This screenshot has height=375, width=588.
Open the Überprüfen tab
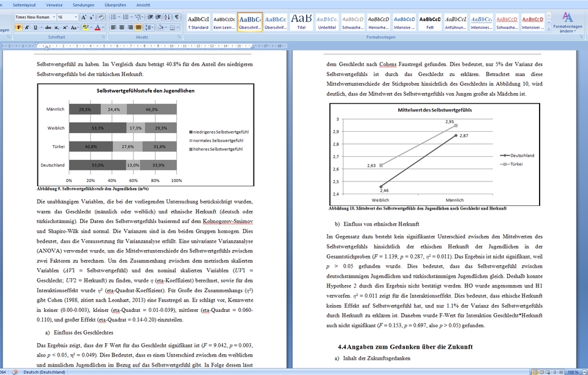tap(116, 5)
